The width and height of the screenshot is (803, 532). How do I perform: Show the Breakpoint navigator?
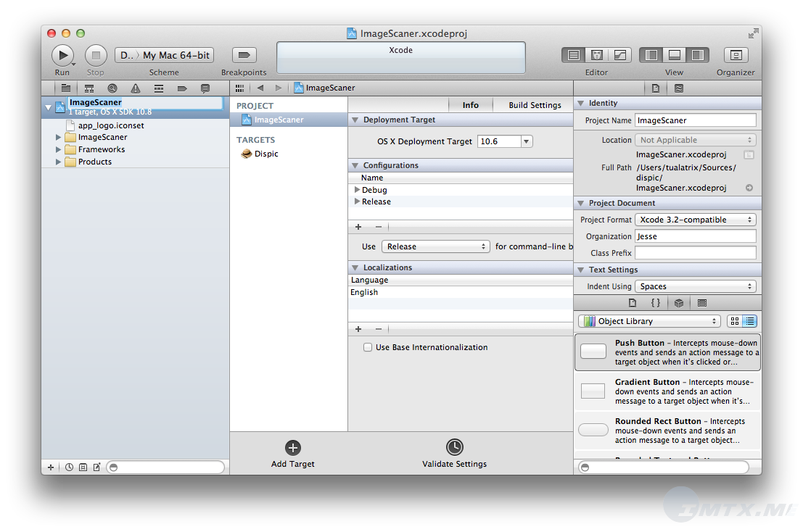pyautogui.click(x=182, y=88)
